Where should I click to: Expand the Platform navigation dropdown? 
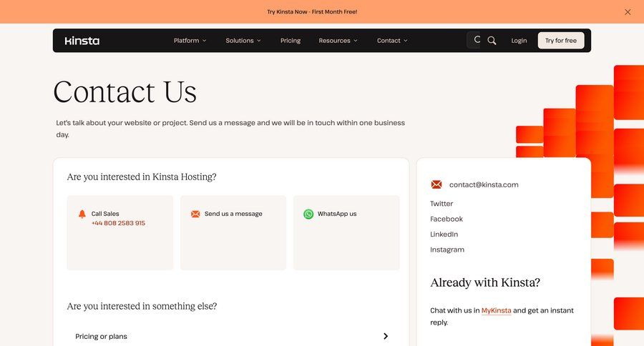click(x=190, y=41)
